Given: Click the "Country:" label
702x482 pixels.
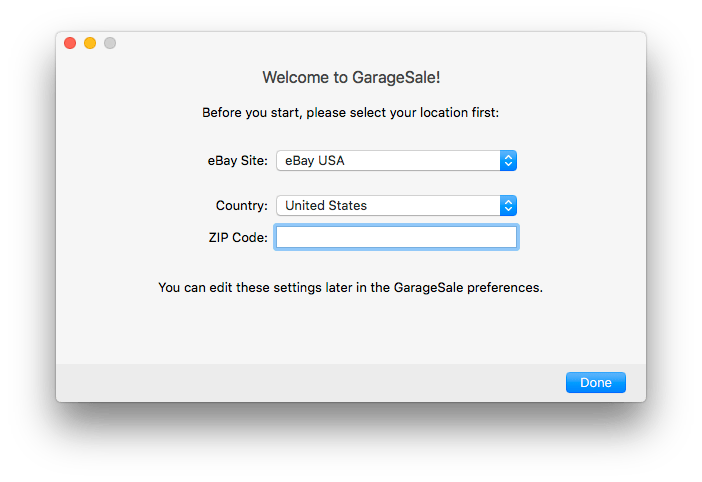Looking at the screenshot, I should [x=241, y=205].
